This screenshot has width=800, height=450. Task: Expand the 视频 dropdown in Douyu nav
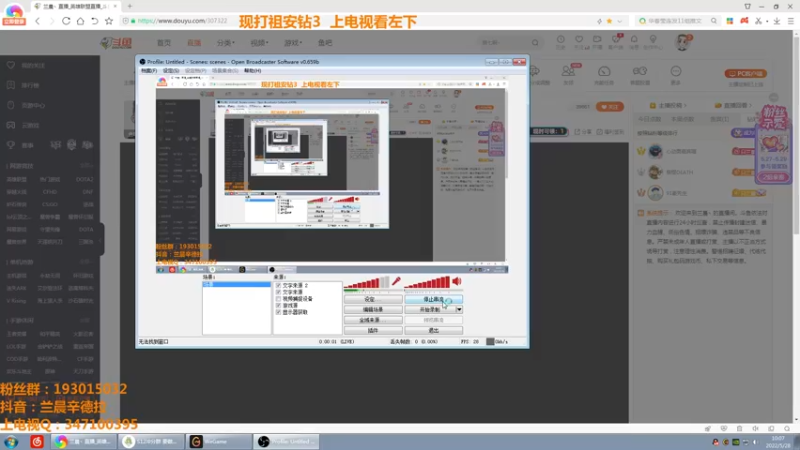259,43
